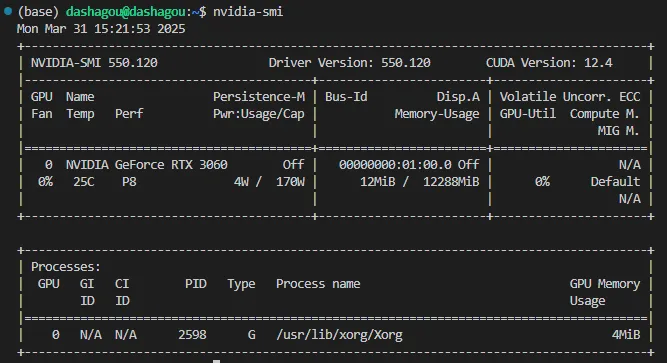
Task: Click the Driver Version: 550.120 text
Action: pos(349,63)
